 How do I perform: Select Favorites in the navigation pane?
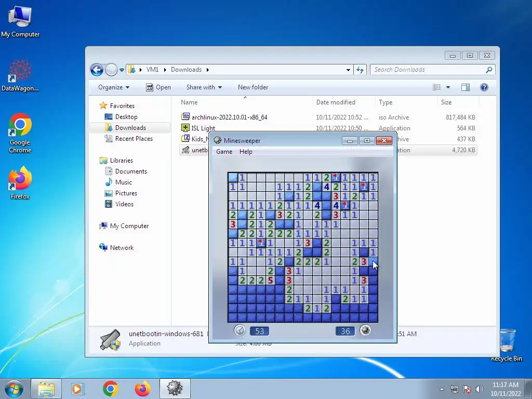coord(117,105)
